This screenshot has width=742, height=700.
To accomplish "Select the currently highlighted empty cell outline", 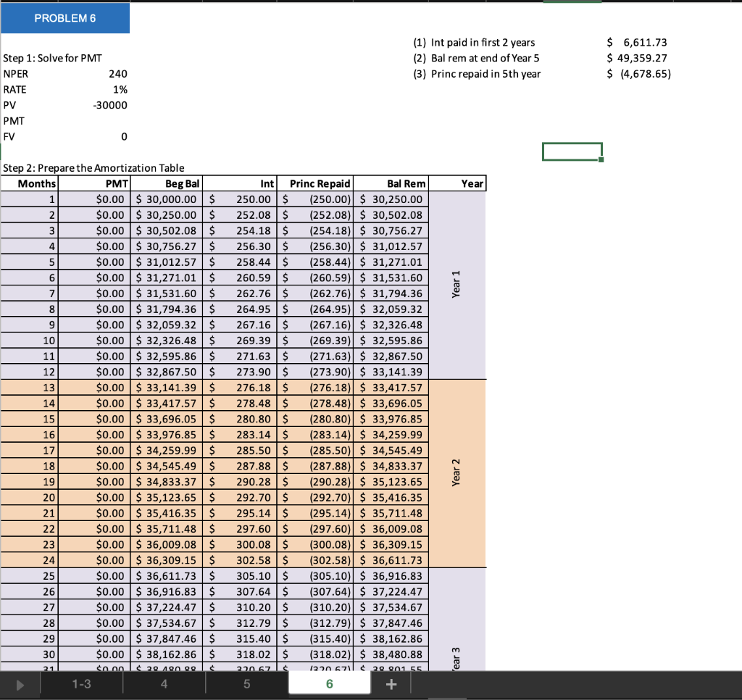I will coord(572,151).
